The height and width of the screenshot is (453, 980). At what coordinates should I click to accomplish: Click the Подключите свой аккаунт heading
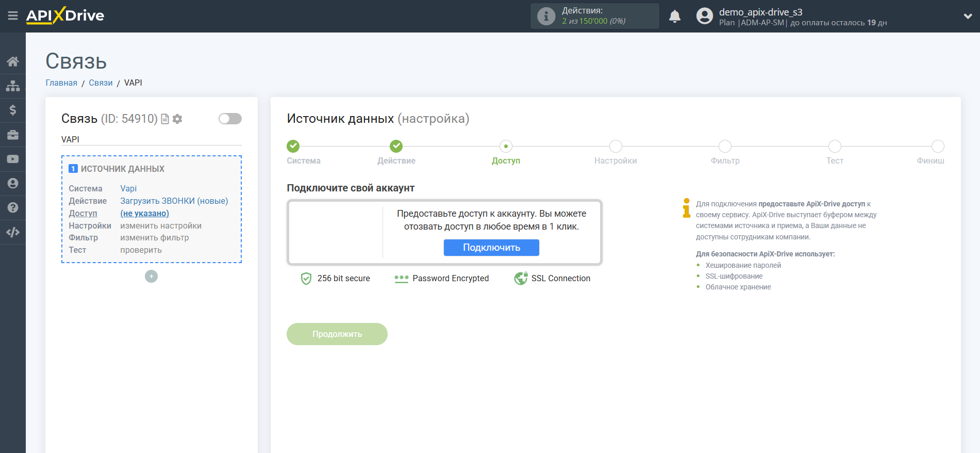pos(351,188)
